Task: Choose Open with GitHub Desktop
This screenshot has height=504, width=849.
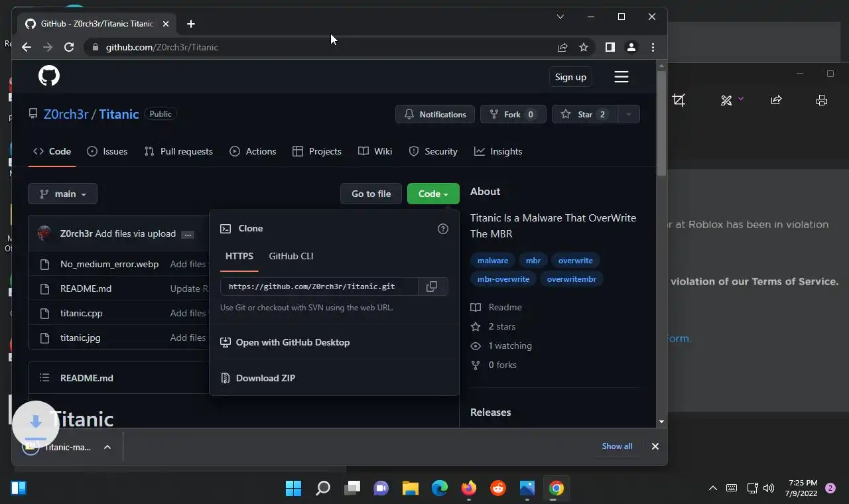Action: 285,343
